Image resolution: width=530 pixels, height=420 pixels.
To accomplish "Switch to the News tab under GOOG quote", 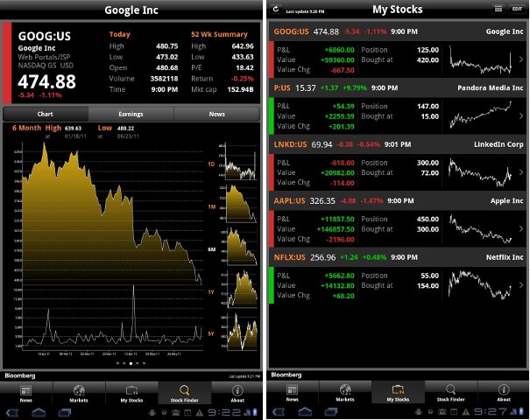I will pos(217,114).
